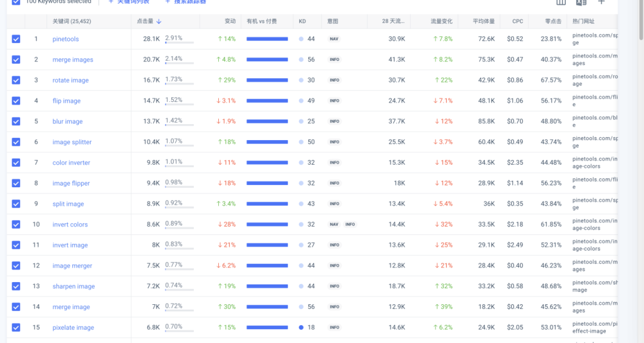Open the column layout settings icon

(561, 2)
